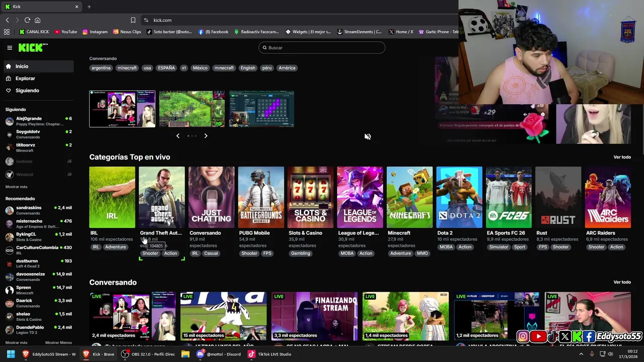644x362 pixels.
Task: Open first featured stream thumbnail
Action: pyautogui.click(x=122, y=109)
